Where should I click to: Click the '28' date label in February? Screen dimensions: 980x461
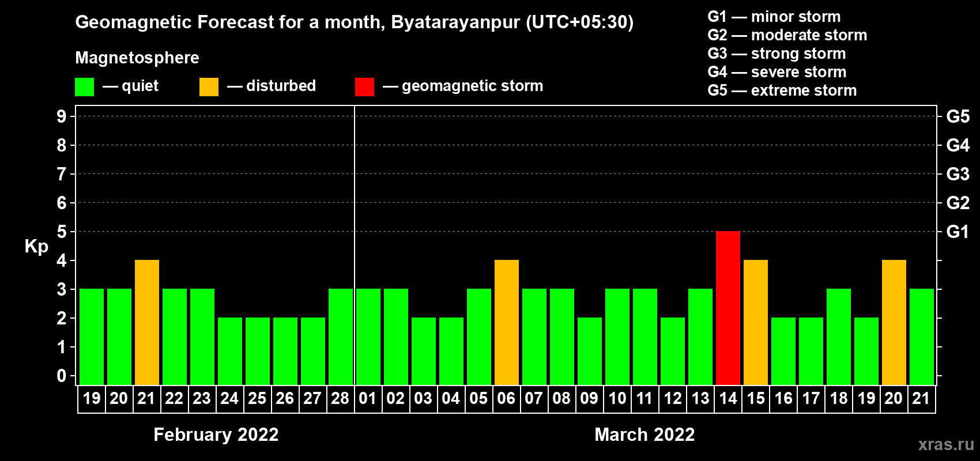(x=341, y=399)
